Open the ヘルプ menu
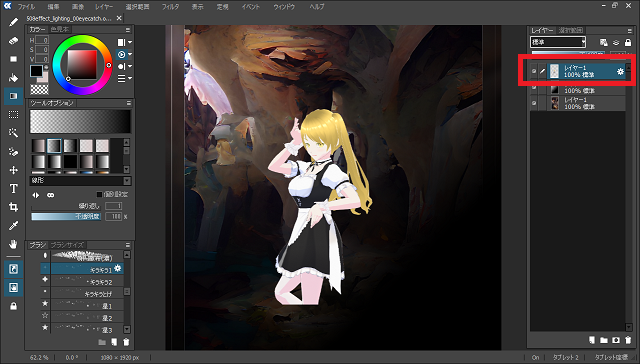Viewport: 640px width, 364px height. click(x=317, y=7)
